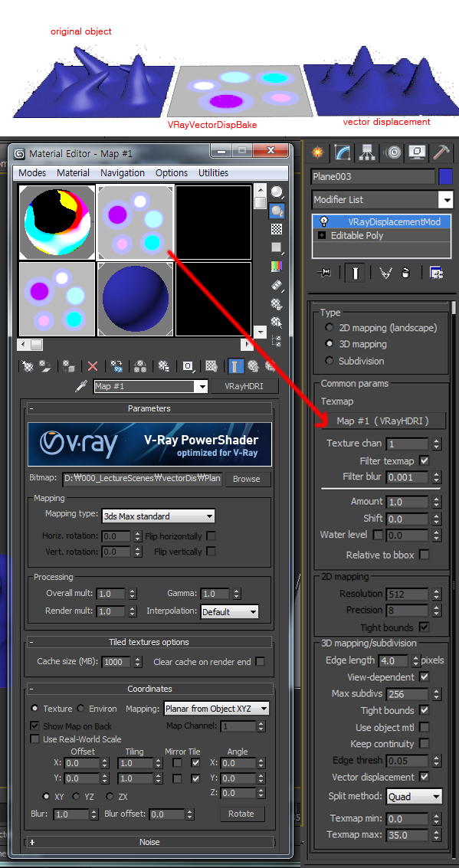The image size is (459, 868).
Task: Select 2D mapping (landscape) type
Action: pos(330,328)
